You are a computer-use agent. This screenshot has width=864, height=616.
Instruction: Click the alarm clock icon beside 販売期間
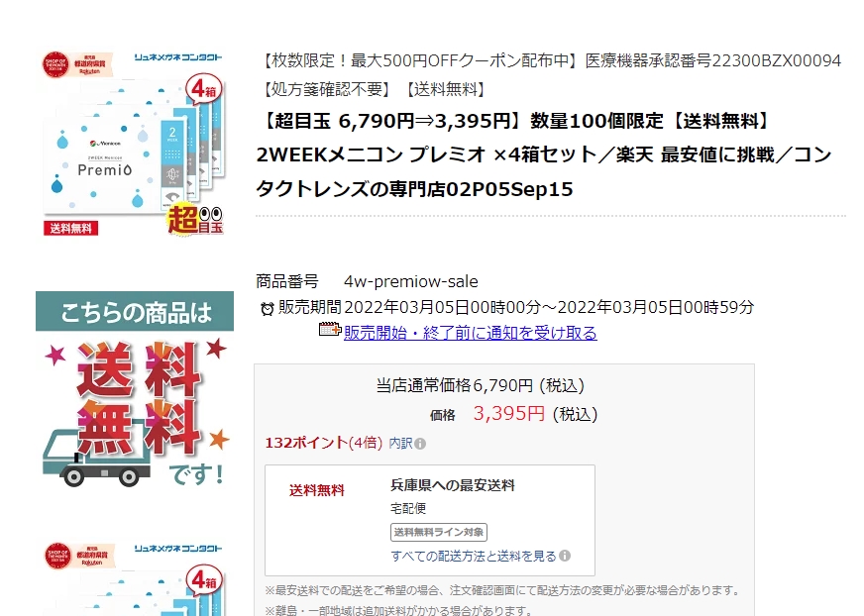(x=268, y=309)
